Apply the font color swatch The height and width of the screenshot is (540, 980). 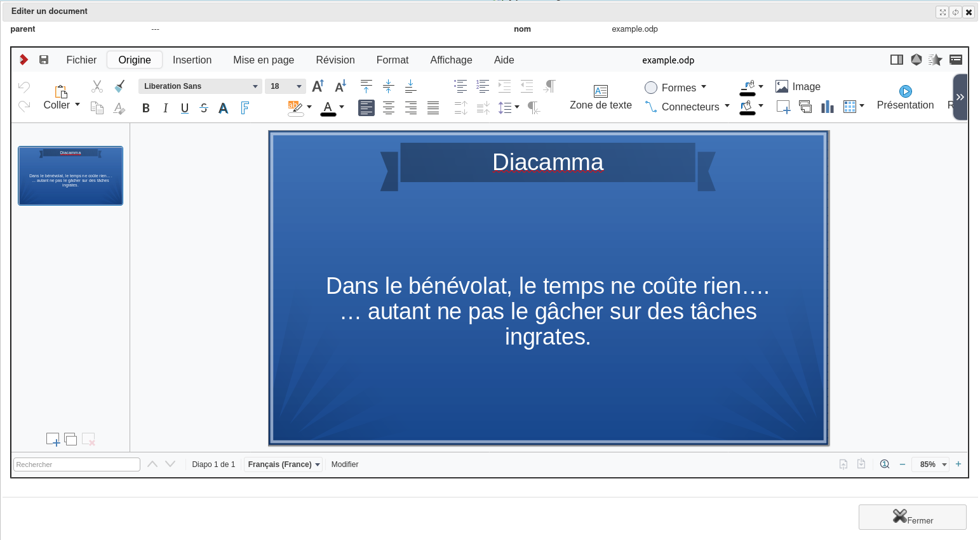click(328, 108)
